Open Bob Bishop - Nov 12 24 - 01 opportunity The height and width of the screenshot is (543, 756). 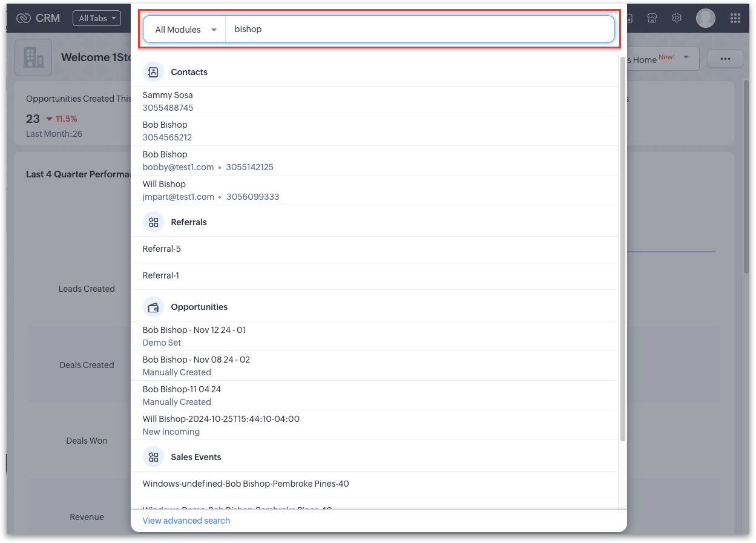(194, 330)
